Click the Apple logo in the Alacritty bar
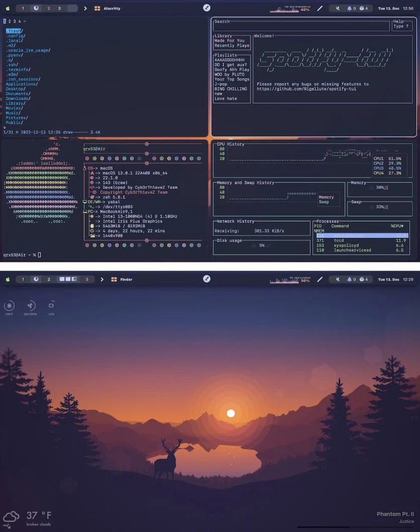 click(7, 8)
